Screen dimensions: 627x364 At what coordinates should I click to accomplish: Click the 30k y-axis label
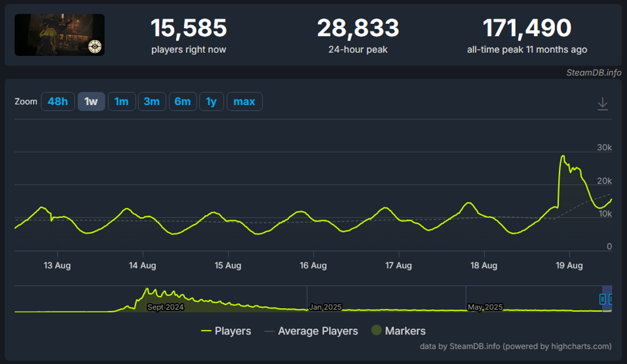(x=604, y=147)
